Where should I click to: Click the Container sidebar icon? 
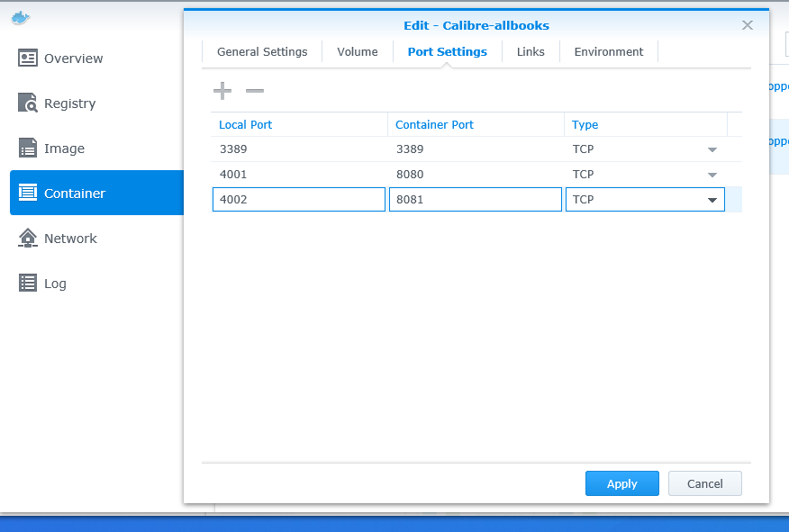28,194
